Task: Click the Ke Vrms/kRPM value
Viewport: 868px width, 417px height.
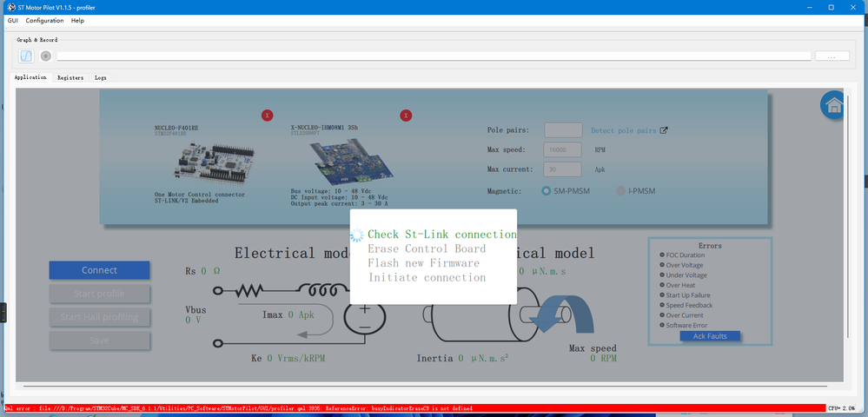Action: [x=295, y=358]
